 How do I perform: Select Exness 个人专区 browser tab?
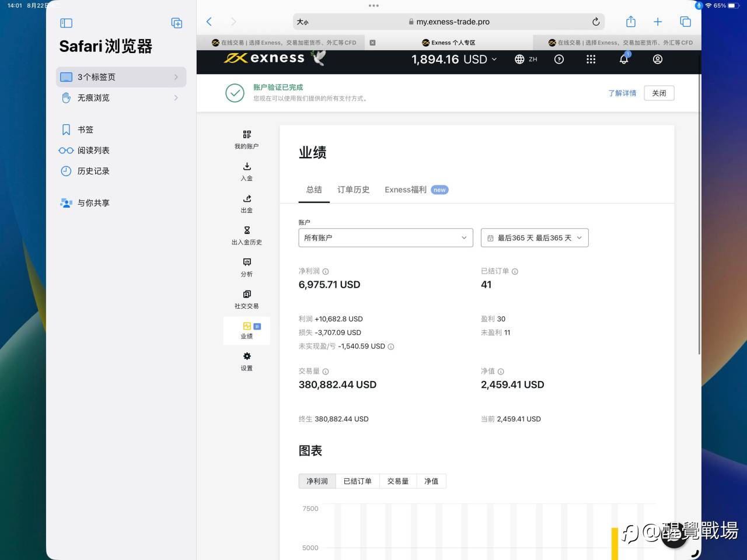pos(449,43)
